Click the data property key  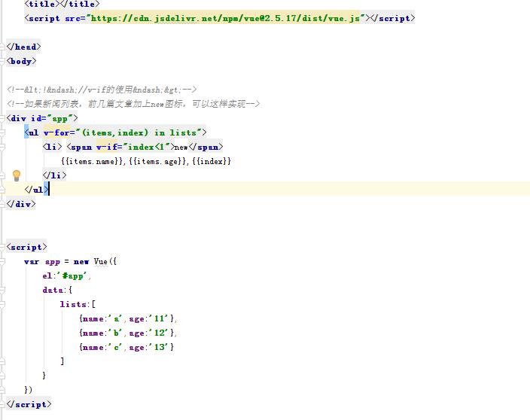53,291
